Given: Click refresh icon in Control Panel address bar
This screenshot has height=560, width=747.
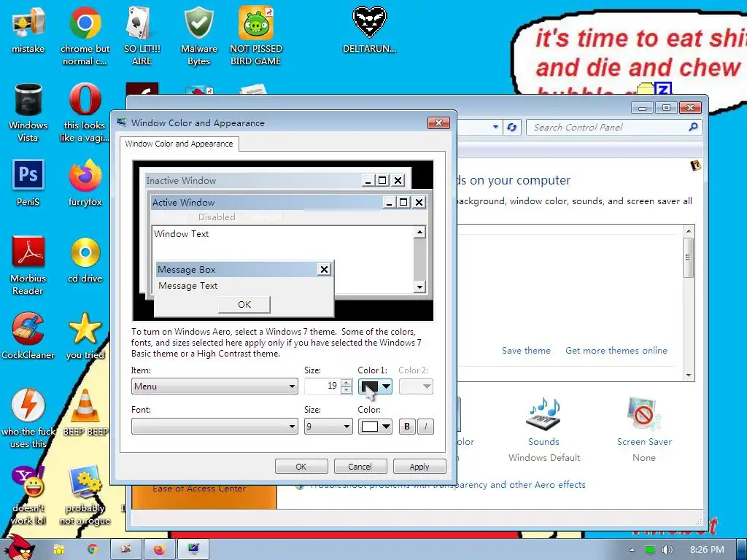Looking at the screenshot, I should pos(512,127).
